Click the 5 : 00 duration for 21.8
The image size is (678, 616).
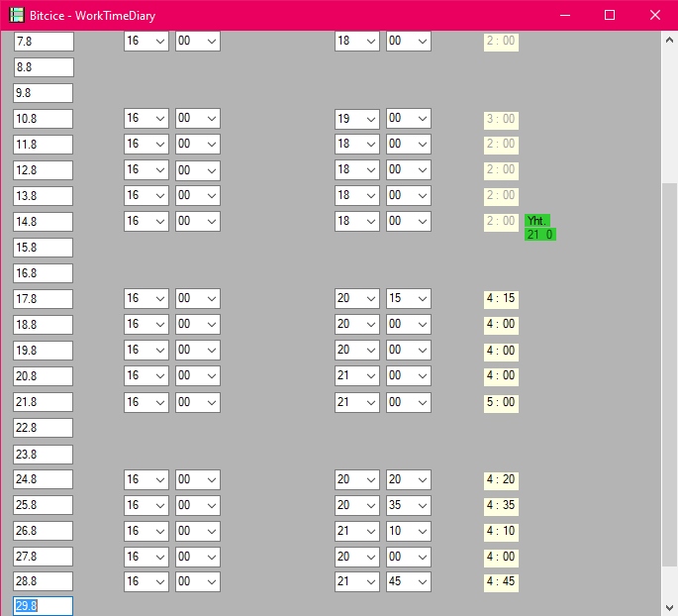click(x=501, y=402)
